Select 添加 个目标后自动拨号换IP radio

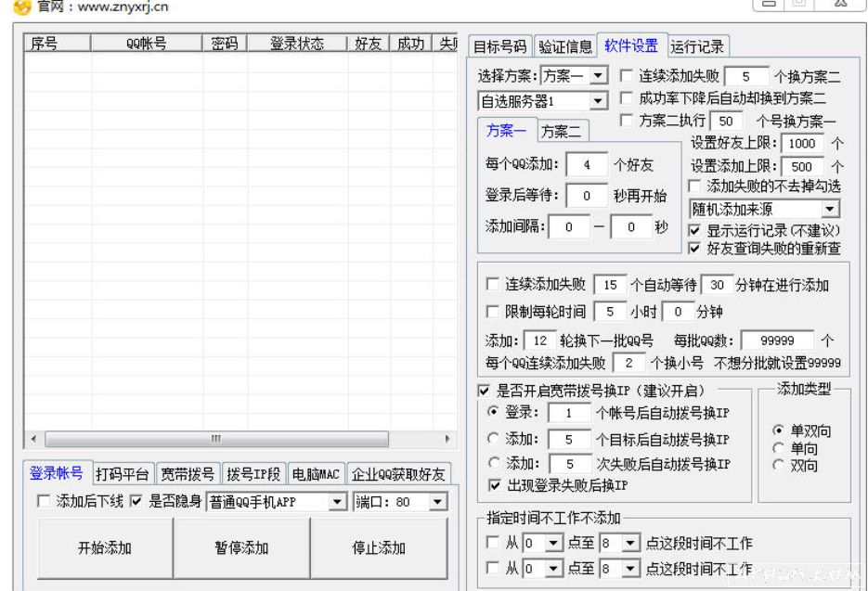click(x=493, y=438)
